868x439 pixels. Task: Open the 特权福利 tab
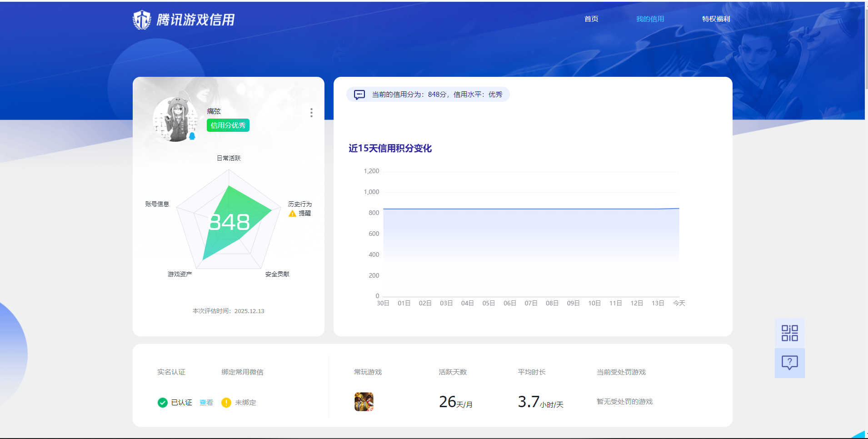716,19
